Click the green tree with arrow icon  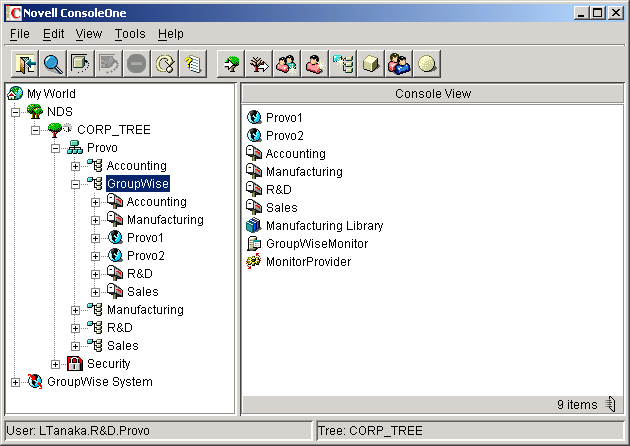coord(231,63)
